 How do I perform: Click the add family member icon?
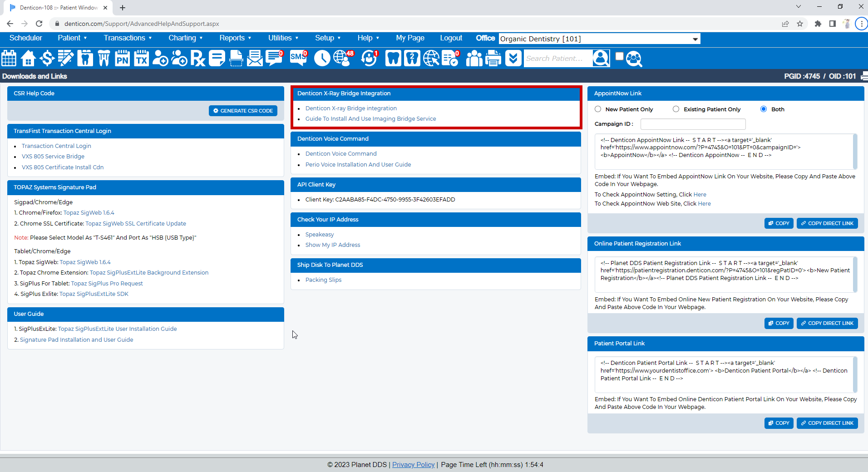coord(179,58)
